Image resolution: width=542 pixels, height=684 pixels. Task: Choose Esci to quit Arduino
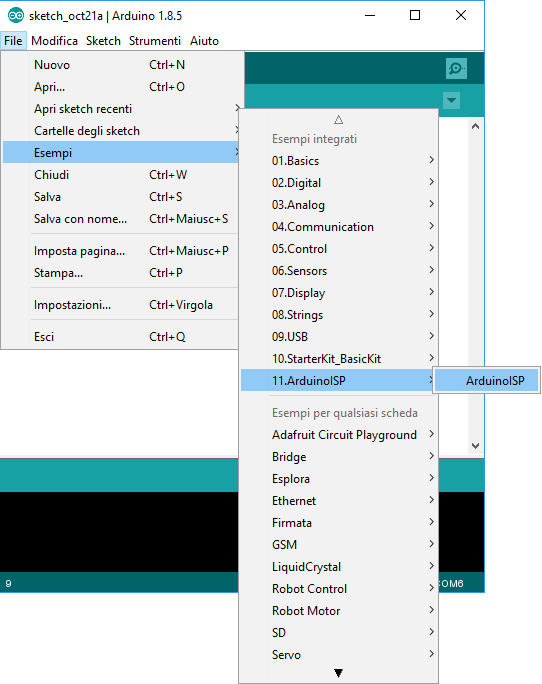coord(121,337)
